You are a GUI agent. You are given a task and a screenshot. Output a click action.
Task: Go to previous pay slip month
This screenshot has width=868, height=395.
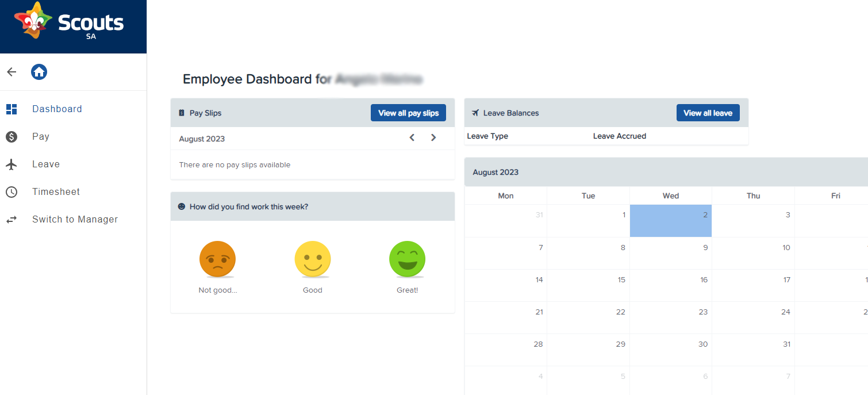point(412,138)
